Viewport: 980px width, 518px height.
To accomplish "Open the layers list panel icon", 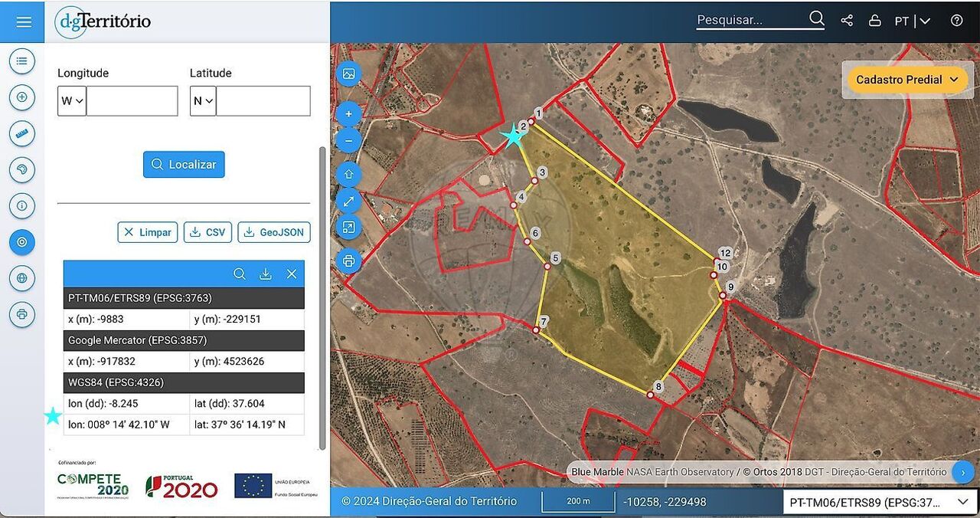I will (22, 61).
